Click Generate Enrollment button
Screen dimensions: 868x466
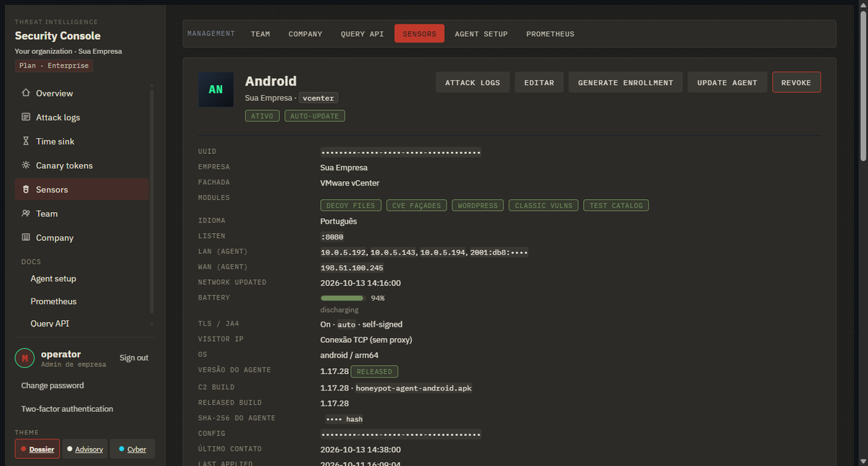click(626, 83)
